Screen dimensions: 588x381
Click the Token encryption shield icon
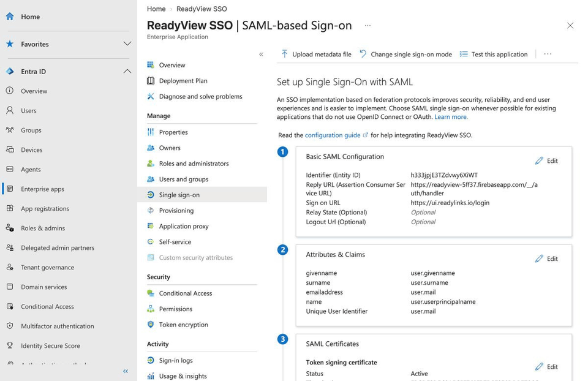pos(151,325)
